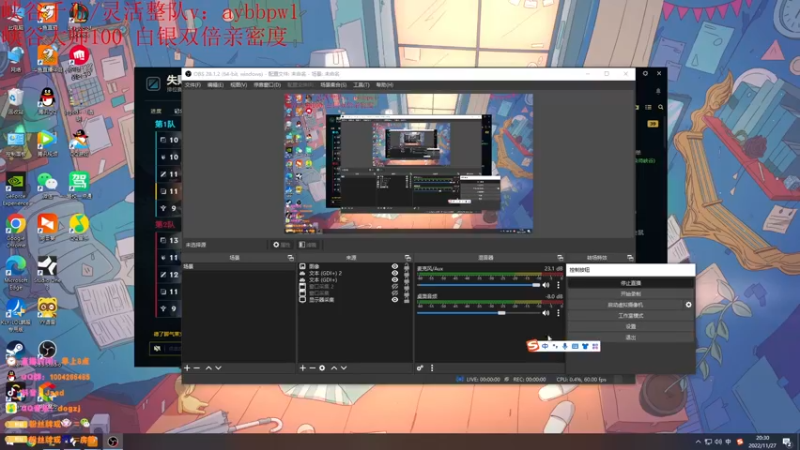Hide the 文本 (GDI+) source eye
The image size is (800, 450).
click(394, 280)
